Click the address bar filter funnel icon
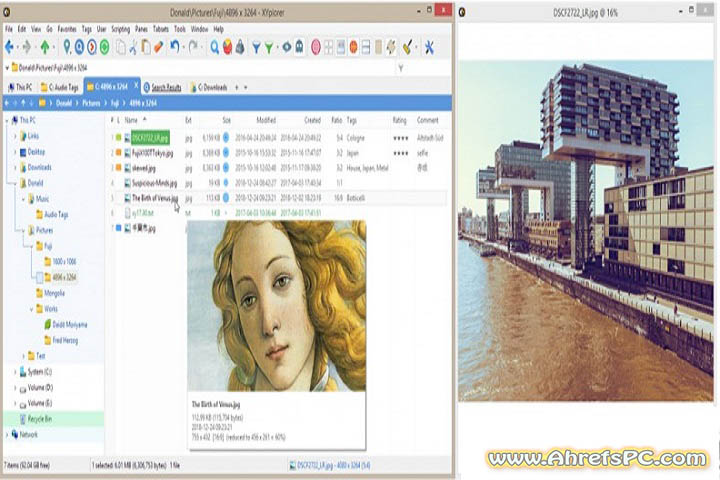This screenshot has height=480, width=720. tap(401, 68)
